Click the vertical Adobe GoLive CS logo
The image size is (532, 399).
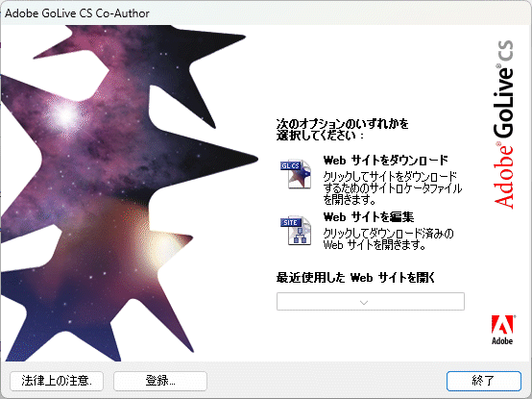[x=503, y=124]
